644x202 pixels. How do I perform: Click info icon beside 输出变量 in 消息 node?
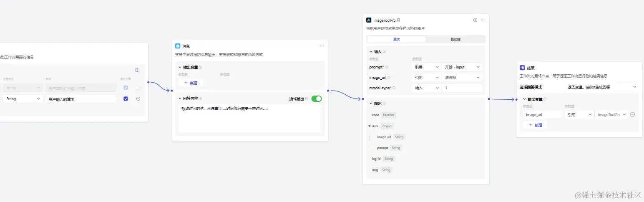click(200, 67)
